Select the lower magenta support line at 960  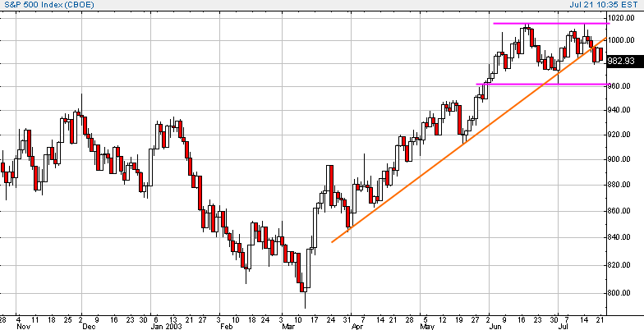pos(543,84)
